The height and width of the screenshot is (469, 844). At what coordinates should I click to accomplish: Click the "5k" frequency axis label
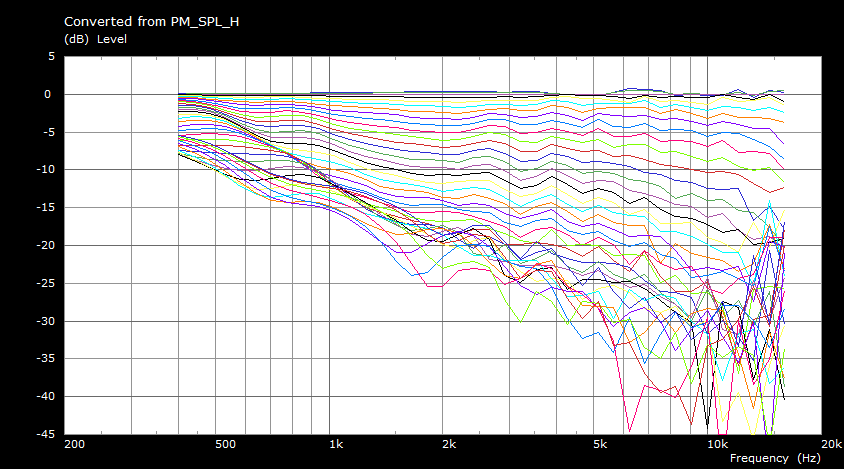[x=600, y=444]
